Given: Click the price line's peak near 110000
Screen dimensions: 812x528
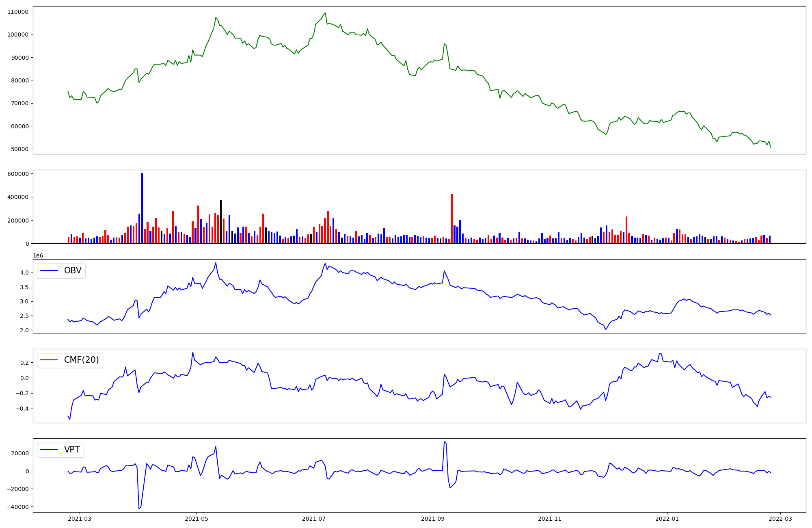Looking at the screenshot, I should pos(325,13).
